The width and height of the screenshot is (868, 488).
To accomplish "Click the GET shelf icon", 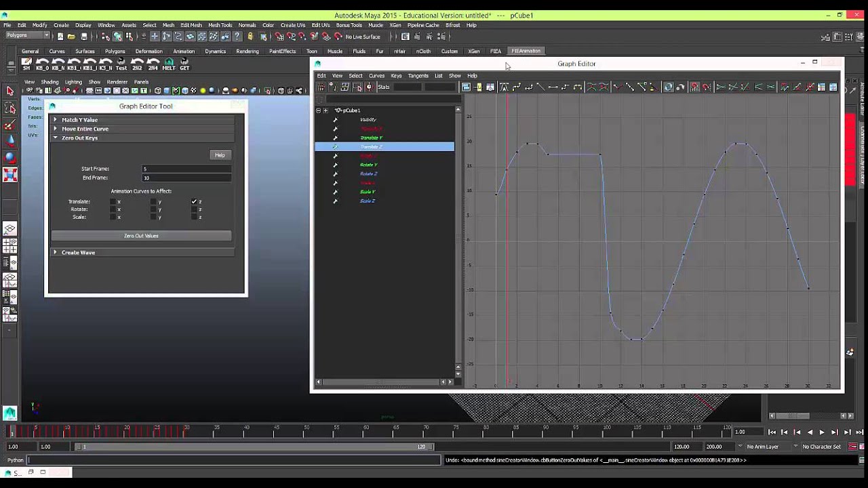I will 184,64.
